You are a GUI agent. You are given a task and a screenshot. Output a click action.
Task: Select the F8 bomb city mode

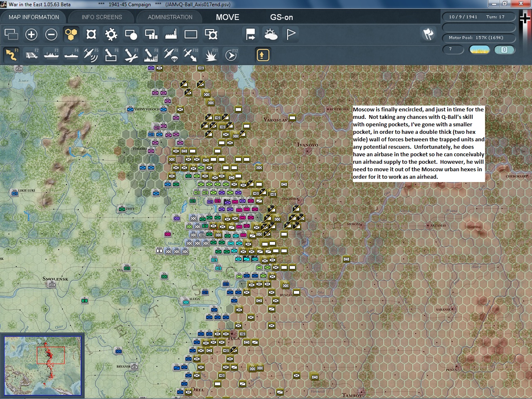click(x=151, y=54)
